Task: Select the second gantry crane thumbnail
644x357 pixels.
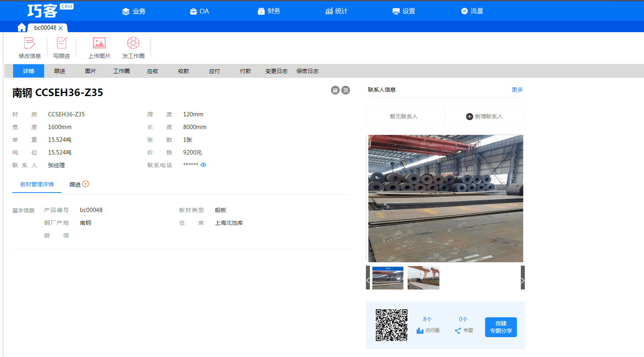Action: [x=424, y=278]
